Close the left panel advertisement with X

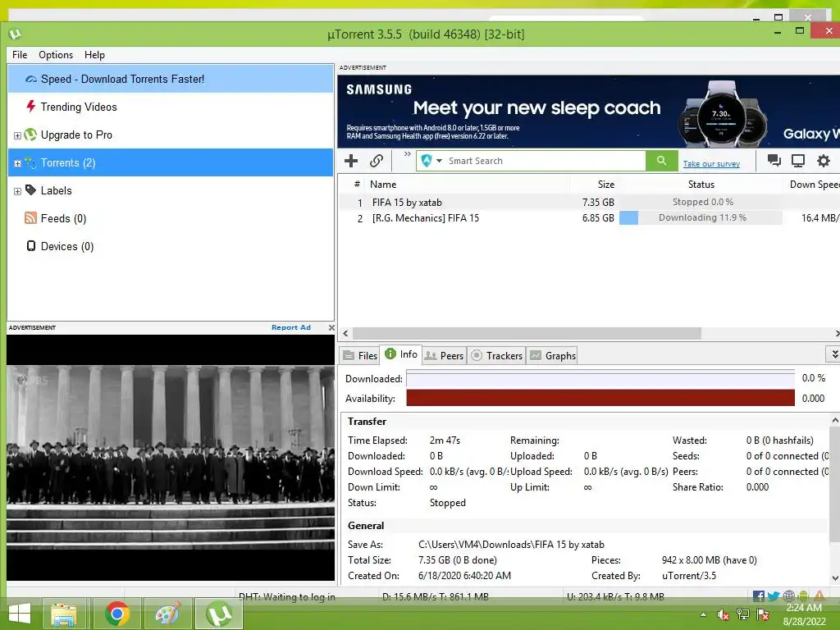(331, 327)
